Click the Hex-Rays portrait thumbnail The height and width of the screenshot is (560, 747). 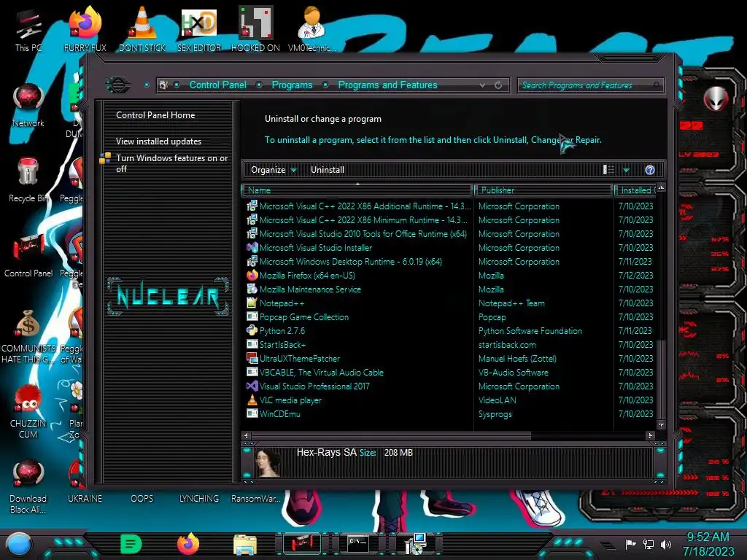click(x=268, y=463)
